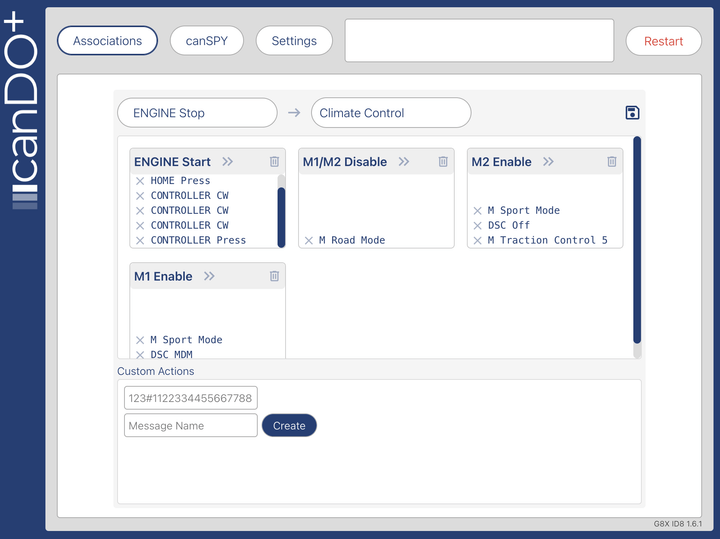Click M1 Enable double chevron
The width and height of the screenshot is (720, 539).
tap(209, 277)
